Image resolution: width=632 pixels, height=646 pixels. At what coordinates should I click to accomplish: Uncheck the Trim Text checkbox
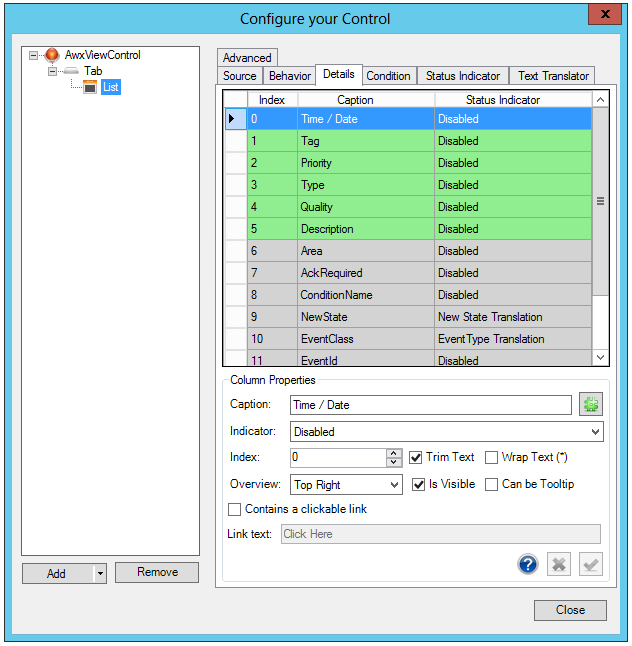pyautogui.click(x=416, y=458)
